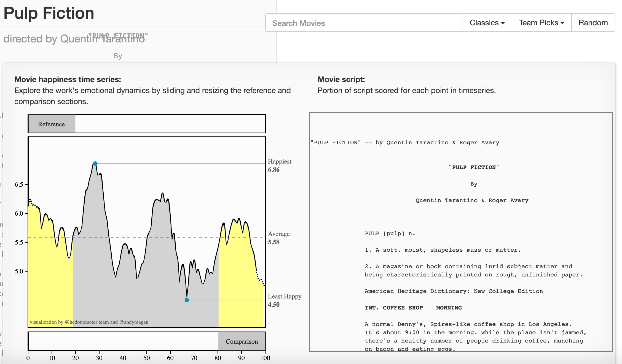Click the Least Happy blue marker
This screenshot has width=622, height=364.
coord(187,300)
